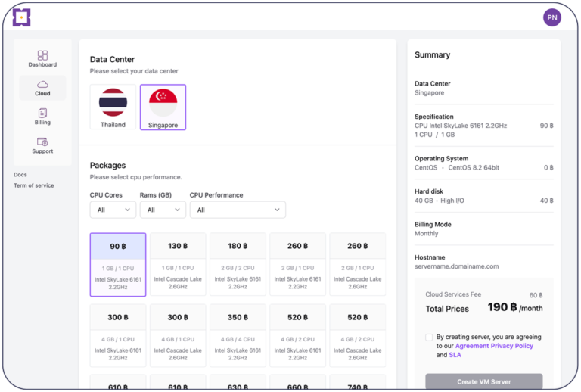Image resolution: width=581 pixels, height=392 pixels.
Task: Open the Docs sidebar link
Action: click(x=20, y=175)
